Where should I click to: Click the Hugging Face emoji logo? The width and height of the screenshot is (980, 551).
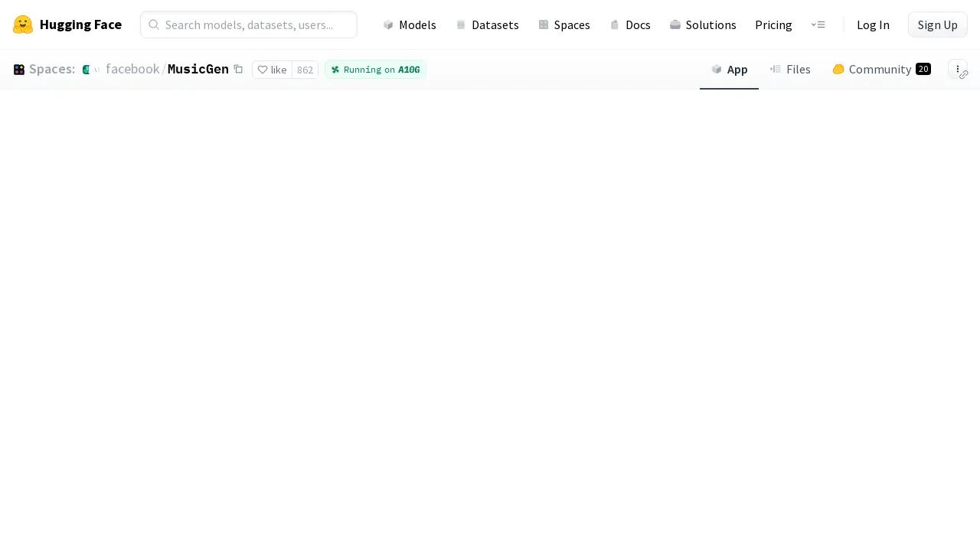point(23,24)
